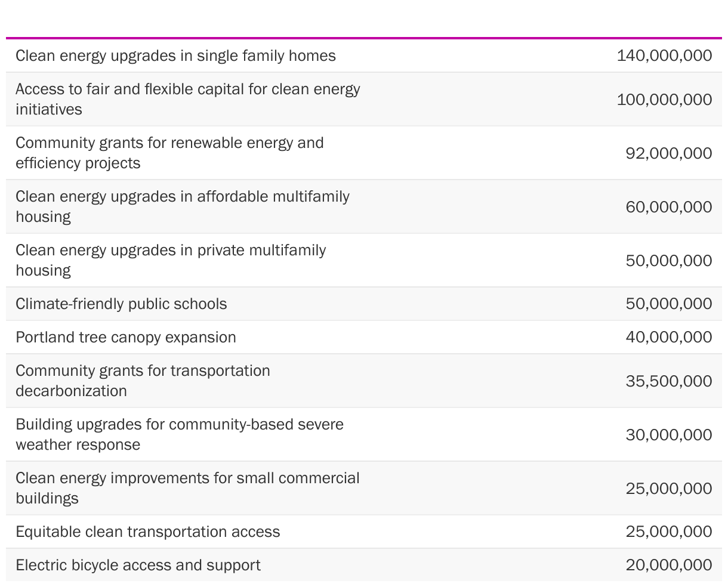
Task: Select 'Climate-friendly public schools' row label
Action: (x=121, y=304)
